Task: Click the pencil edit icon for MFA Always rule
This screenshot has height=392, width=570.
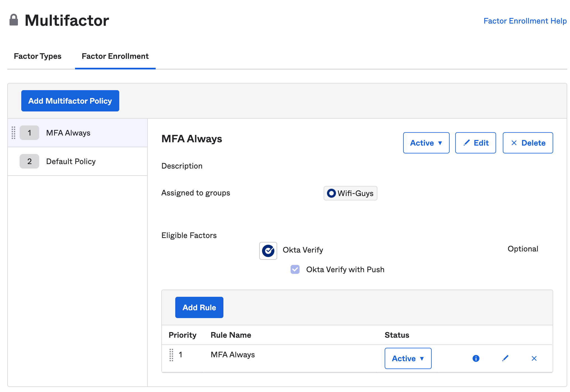Action: [504, 358]
